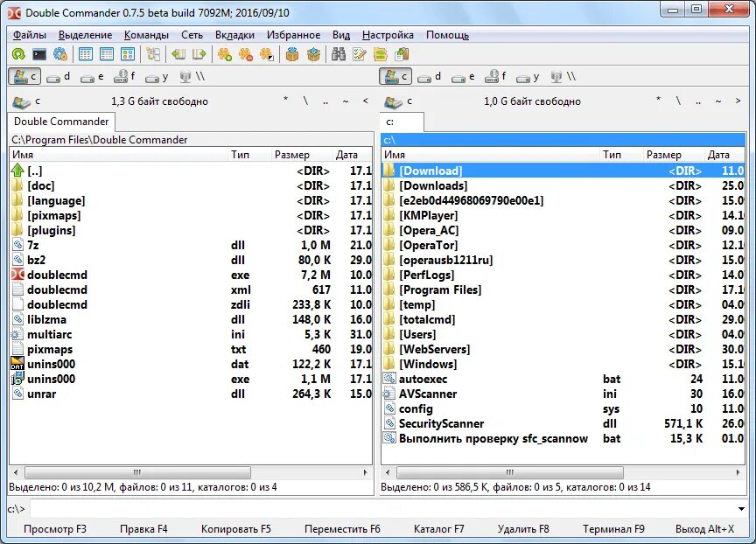756x544 pixels.
Task: Click the green Refresh toolbar icon
Action: [18, 54]
